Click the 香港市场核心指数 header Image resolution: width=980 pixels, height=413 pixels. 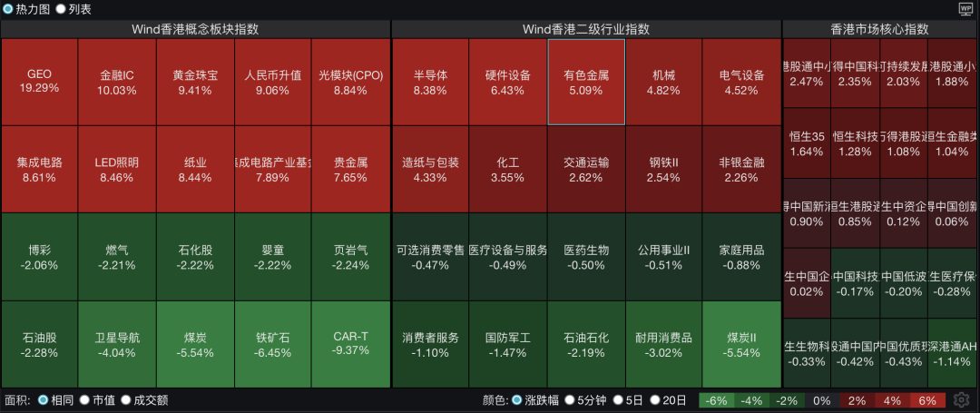pos(879,29)
